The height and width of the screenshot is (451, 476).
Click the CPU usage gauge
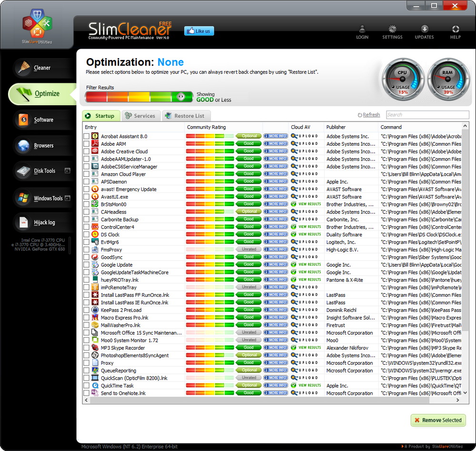click(403, 80)
